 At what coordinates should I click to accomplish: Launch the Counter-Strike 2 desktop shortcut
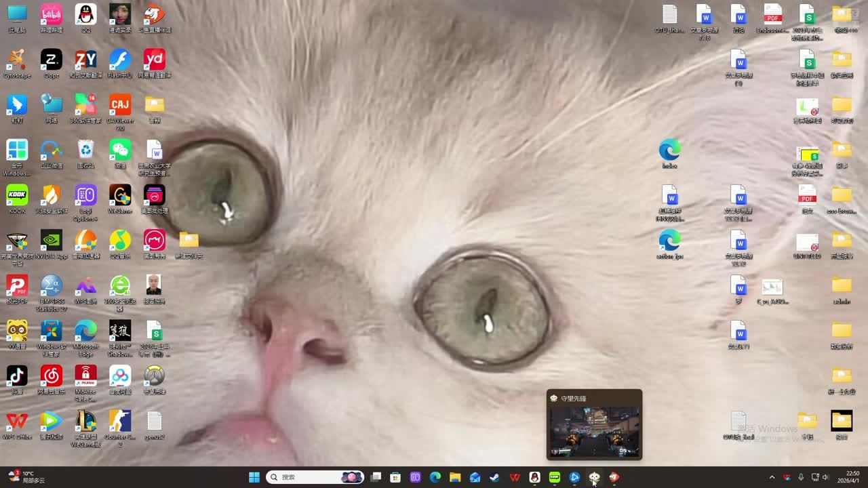(120, 422)
